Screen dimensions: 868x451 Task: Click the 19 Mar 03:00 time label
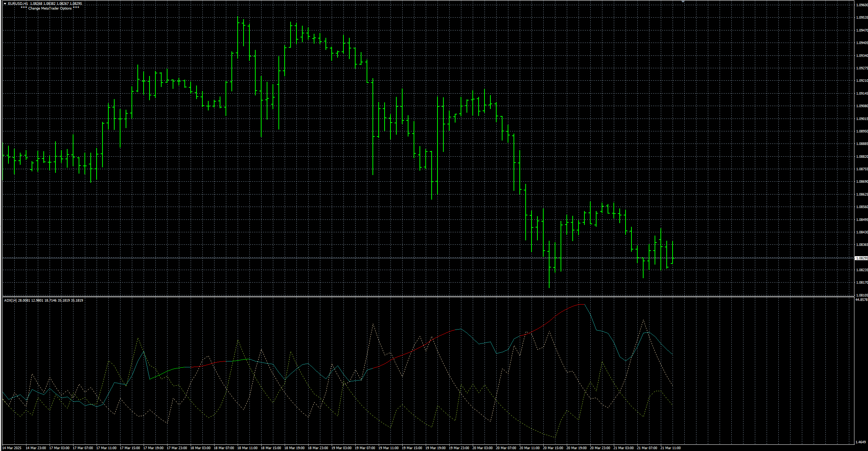click(341, 448)
